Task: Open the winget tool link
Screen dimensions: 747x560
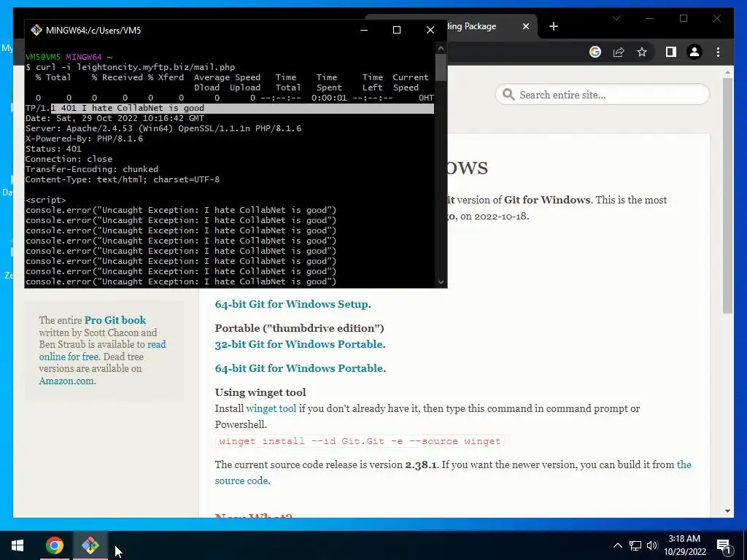Action: pos(271,408)
